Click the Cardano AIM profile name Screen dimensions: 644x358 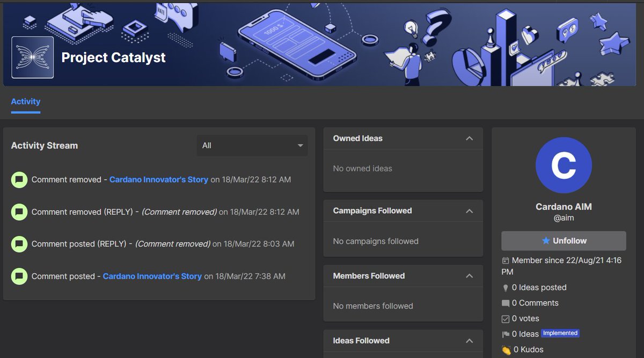[563, 207]
